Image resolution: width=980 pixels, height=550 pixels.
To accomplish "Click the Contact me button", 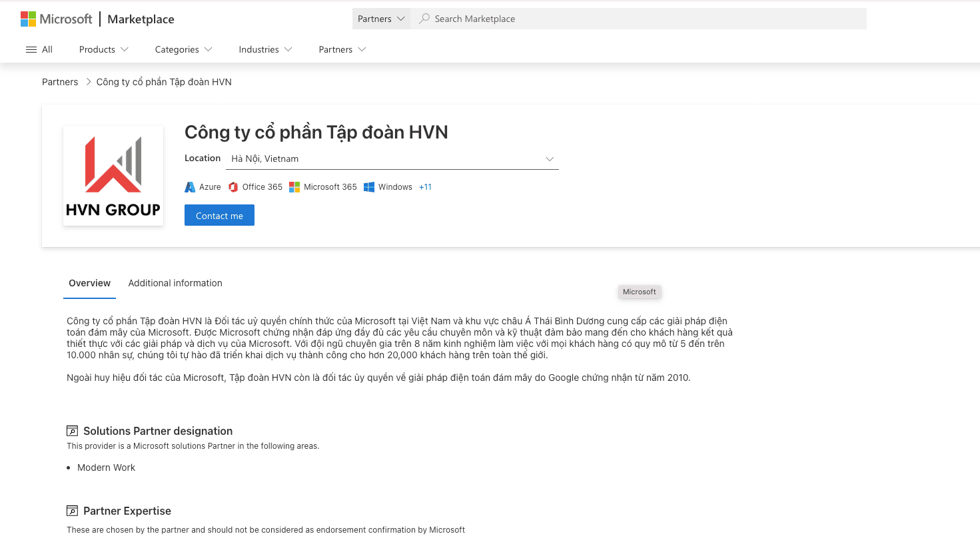I will 219,215.
